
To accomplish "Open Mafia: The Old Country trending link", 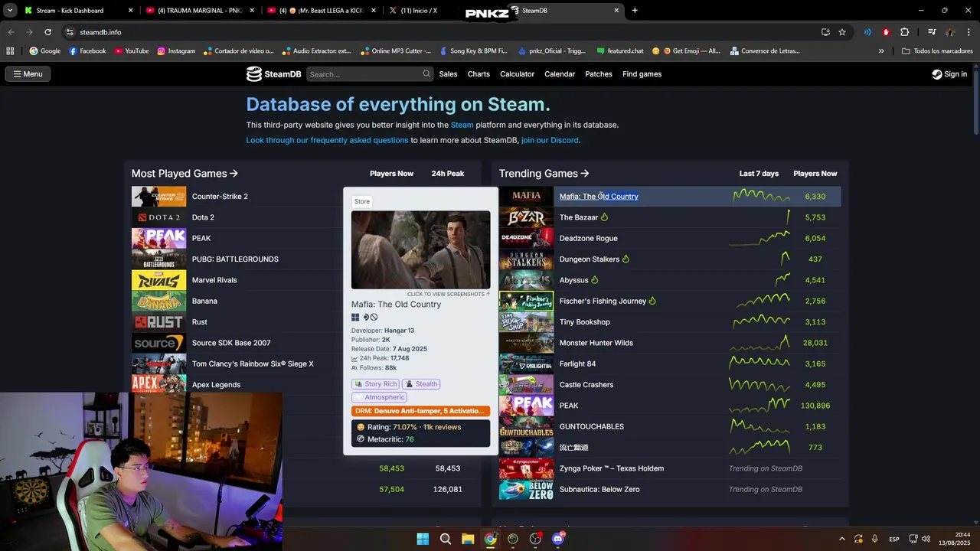I will pyautogui.click(x=599, y=197).
